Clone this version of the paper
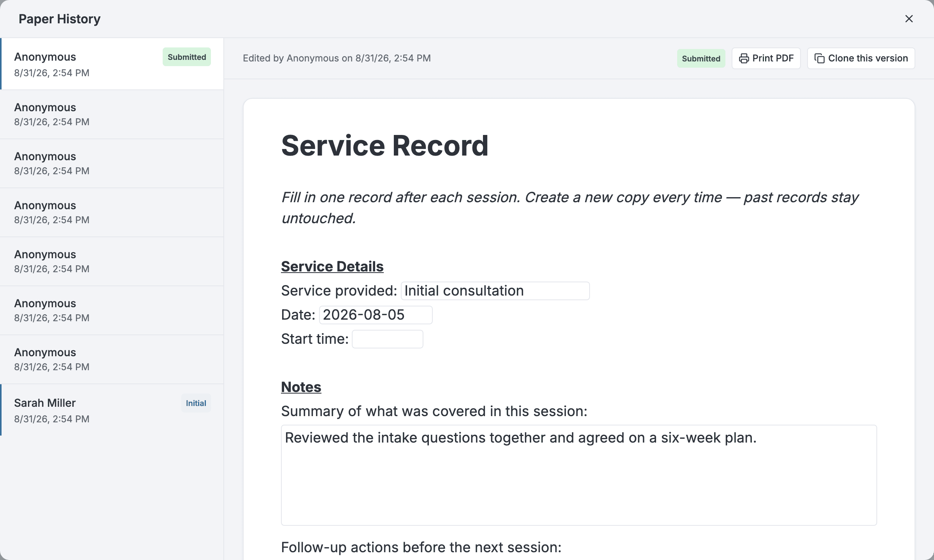934x560 pixels. (x=861, y=58)
